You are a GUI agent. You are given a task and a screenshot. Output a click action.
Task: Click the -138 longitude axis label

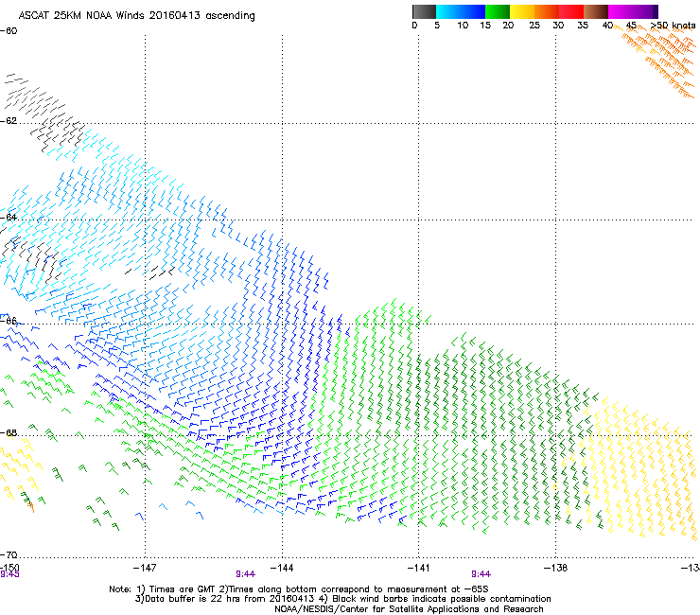coord(555,568)
